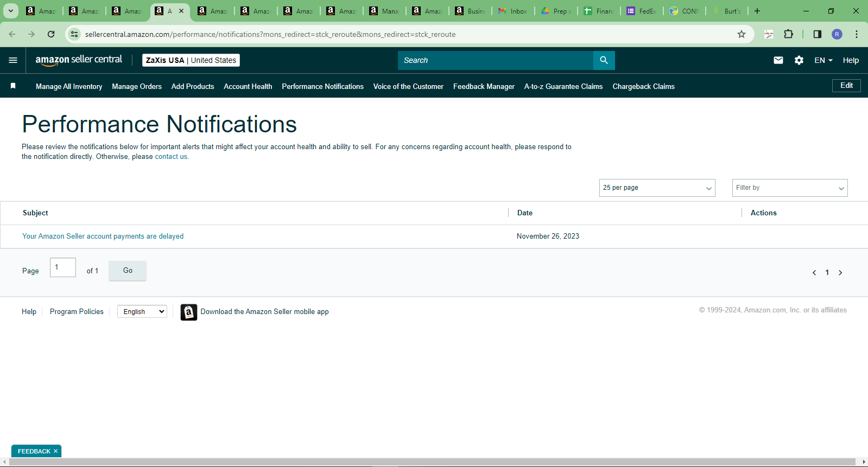The width and height of the screenshot is (868, 467).
Task: Open the contact us link
Action: click(x=171, y=157)
